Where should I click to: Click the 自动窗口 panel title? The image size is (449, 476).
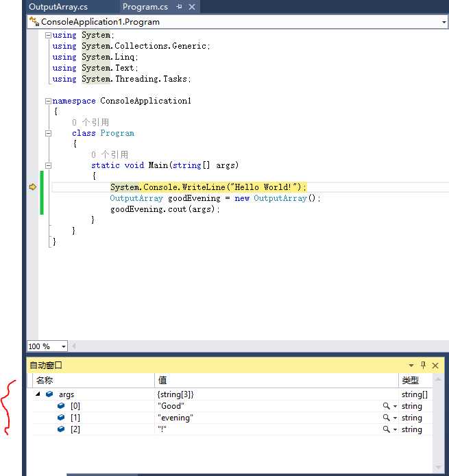pos(46,365)
